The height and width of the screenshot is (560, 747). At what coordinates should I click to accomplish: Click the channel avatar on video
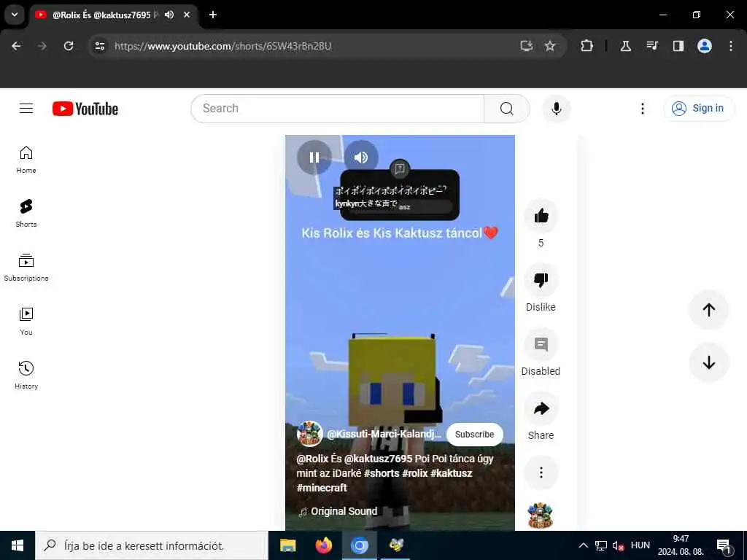[309, 434]
